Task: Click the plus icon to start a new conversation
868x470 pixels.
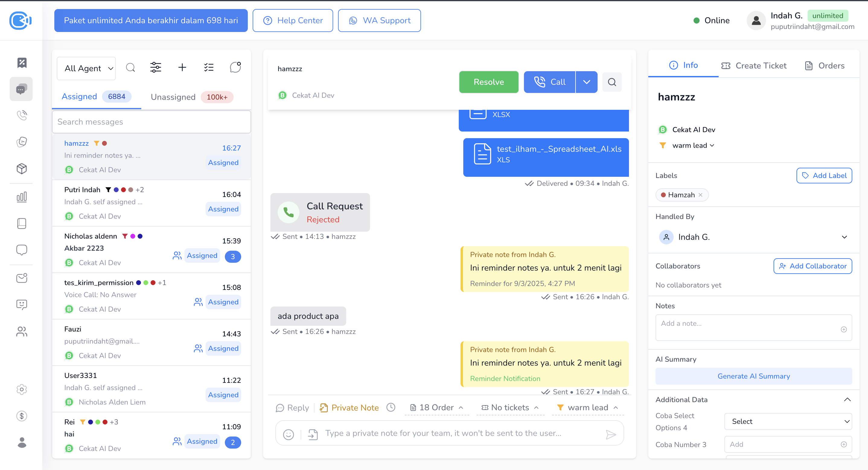Action: (x=182, y=67)
